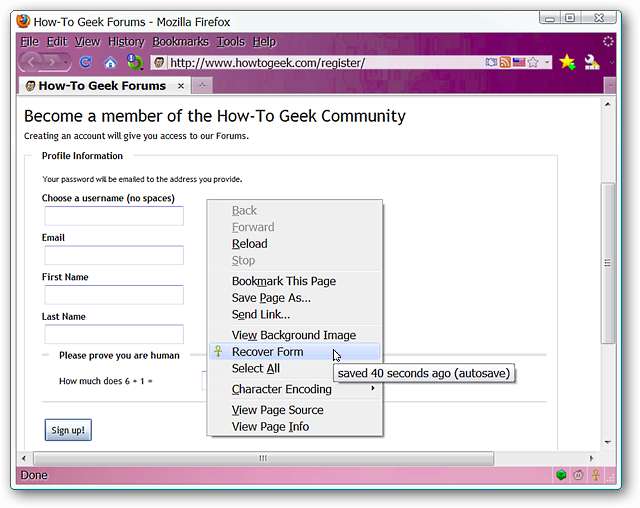Viewport: 640px width, 508px height.
Task: Choose Select All from context menu
Action: pos(295,368)
